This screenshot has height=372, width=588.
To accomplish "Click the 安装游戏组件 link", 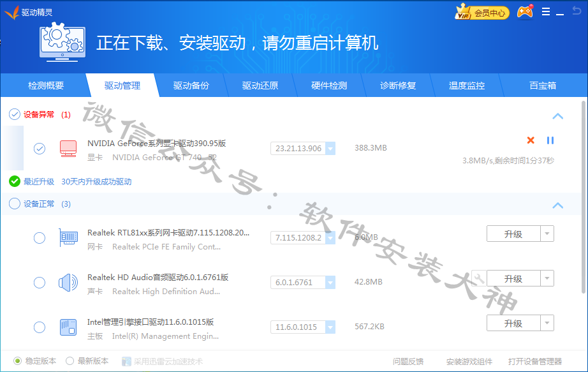I will tap(469, 362).
